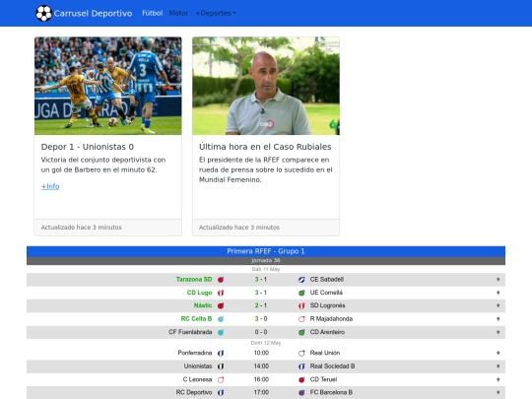
Task: Expand the Nàstic vs SD Logroñés match row
Action: (x=499, y=305)
